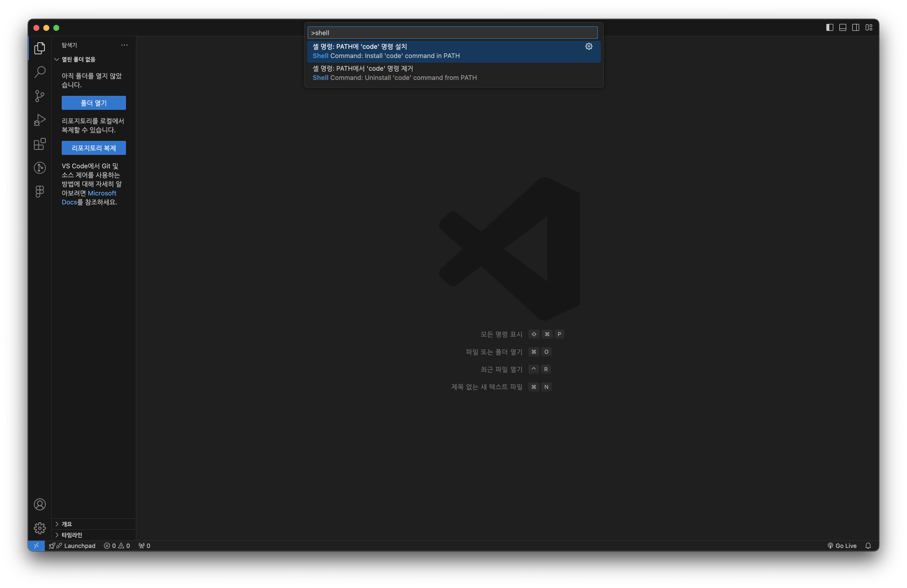907x588 pixels.
Task: Open the Manage gear in activity bar
Action: click(40, 528)
